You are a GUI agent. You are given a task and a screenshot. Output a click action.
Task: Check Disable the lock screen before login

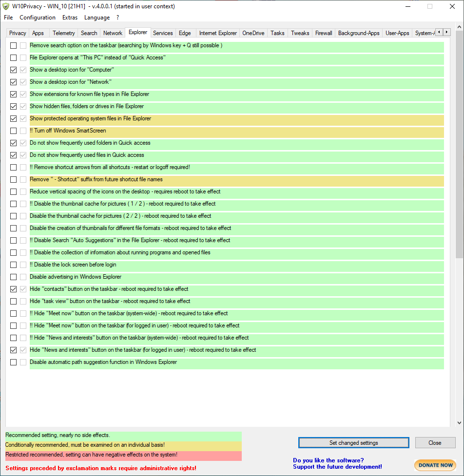coord(13,265)
